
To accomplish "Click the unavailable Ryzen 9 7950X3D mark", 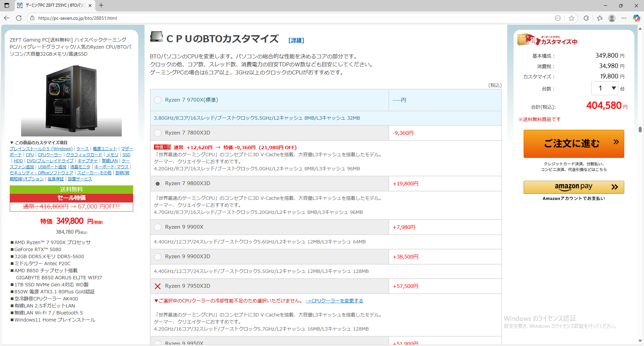I will 158,286.
